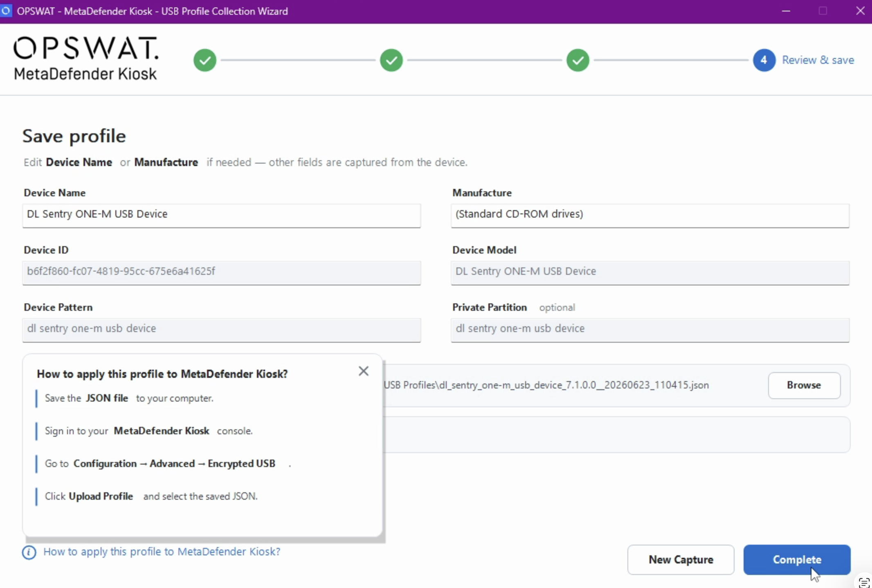The height and width of the screenshot is (588, 872).
Task: Click the OPSWAT app icon in title bar
Action: [x=6, y=11]
